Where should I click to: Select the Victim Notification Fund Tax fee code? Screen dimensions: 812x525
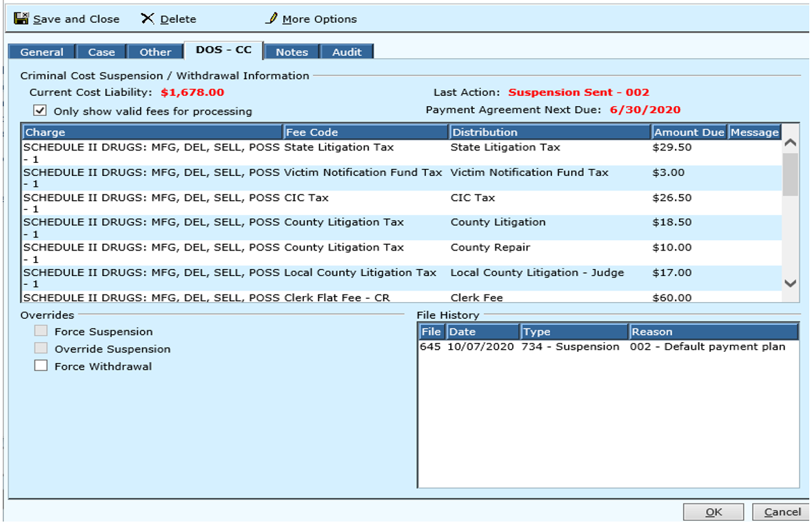pos(363,172)
